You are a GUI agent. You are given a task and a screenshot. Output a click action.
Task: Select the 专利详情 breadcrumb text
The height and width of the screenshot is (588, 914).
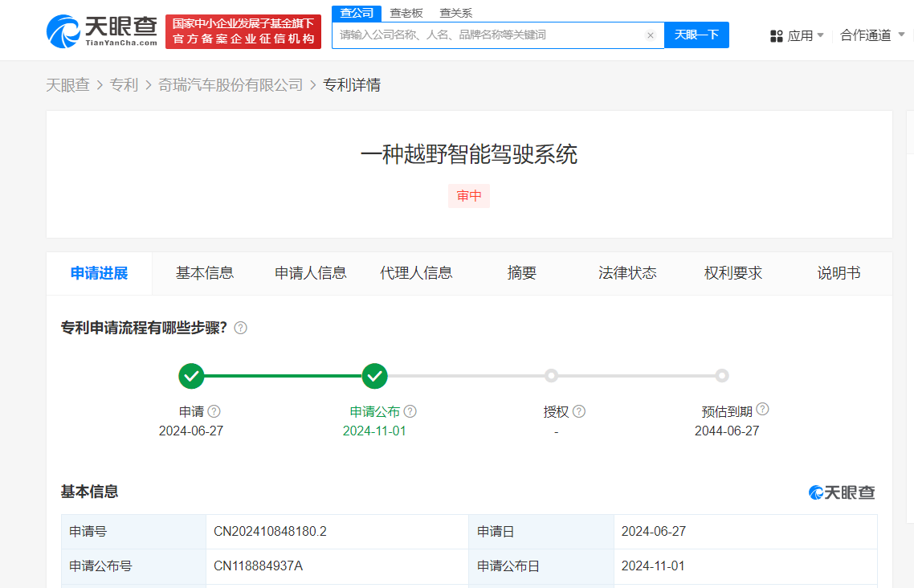pos(352,85)
